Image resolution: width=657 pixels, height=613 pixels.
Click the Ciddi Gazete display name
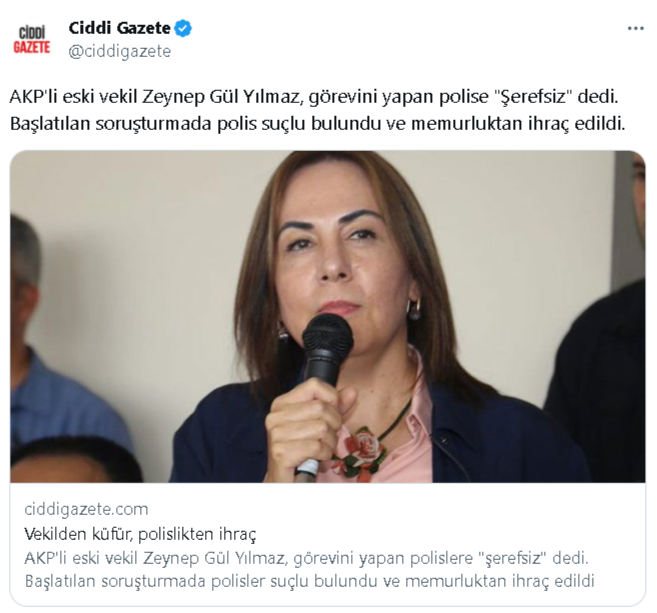click(119, 28)
